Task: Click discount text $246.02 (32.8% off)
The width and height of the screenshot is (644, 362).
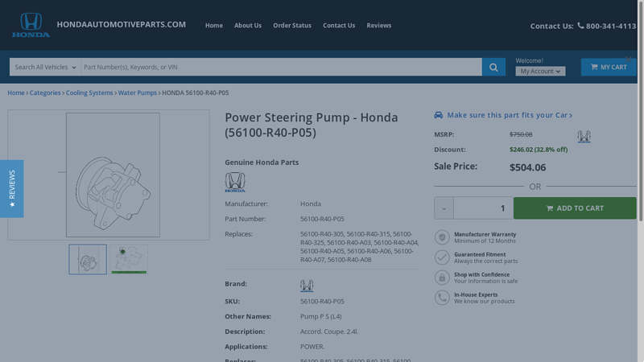Action: 539,150
